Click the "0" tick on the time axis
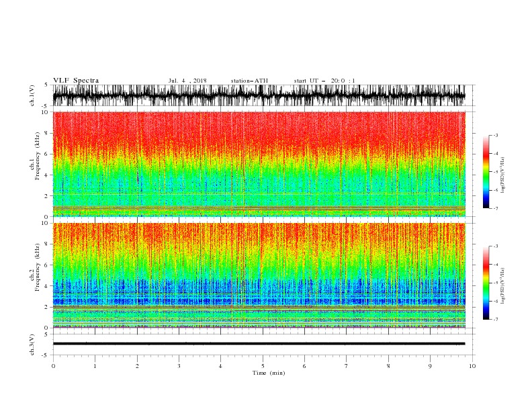 coord(53,366)
